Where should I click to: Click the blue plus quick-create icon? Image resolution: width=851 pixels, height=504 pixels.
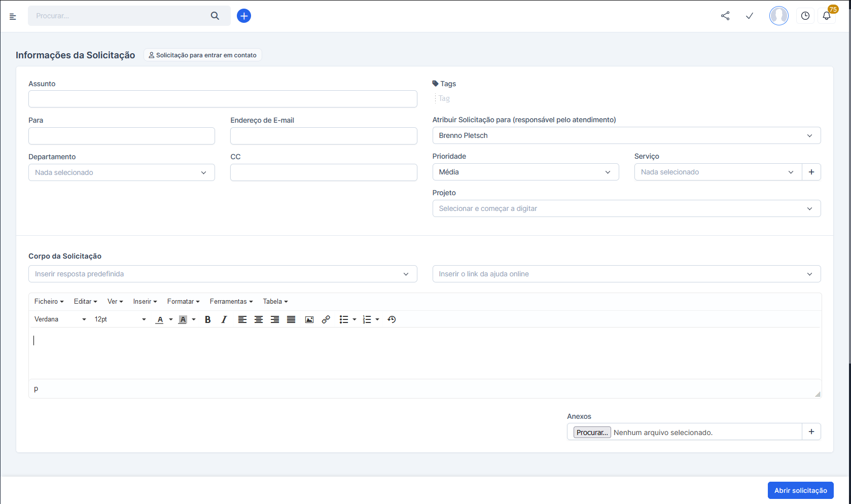tap(244, 16)
